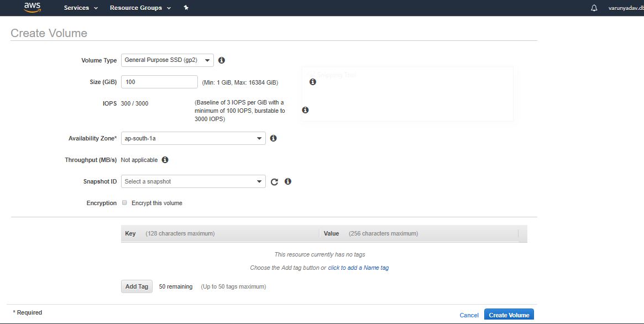Viewport: 644px width, 324px height.
Task: Refresh the snapshot list
Action: [x=274, y=181]
